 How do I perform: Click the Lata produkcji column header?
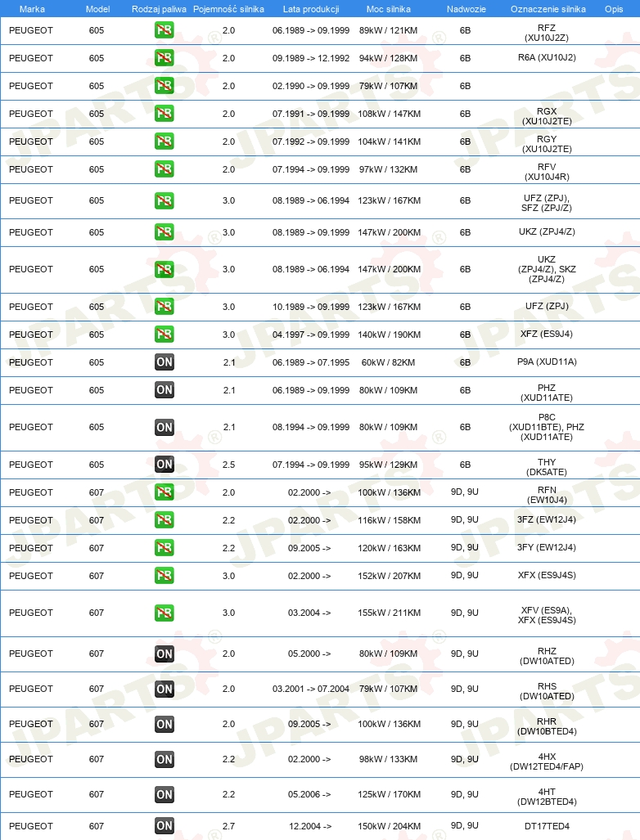(x=311, y=9)
